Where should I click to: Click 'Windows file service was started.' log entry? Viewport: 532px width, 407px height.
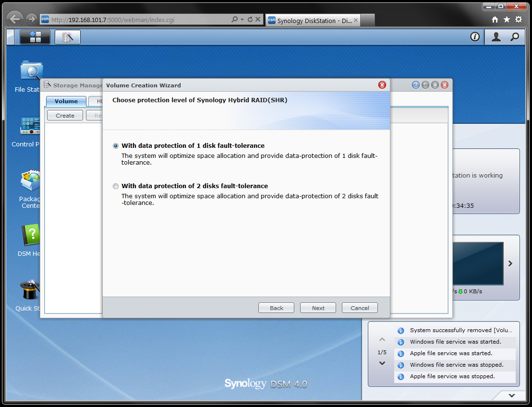click(455, 342)
